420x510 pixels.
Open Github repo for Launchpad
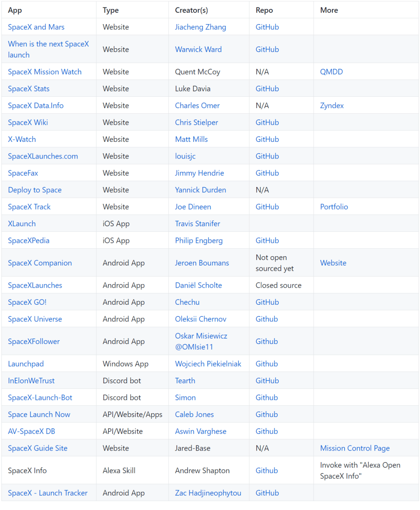point(266,364)
